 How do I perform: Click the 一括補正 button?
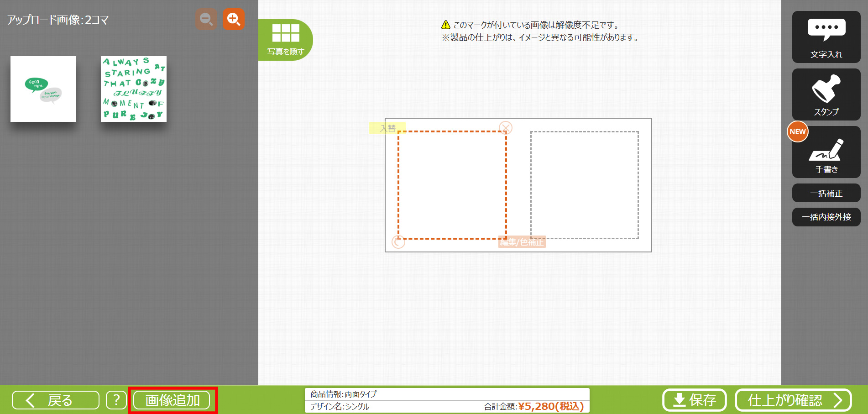click(826, 193)
